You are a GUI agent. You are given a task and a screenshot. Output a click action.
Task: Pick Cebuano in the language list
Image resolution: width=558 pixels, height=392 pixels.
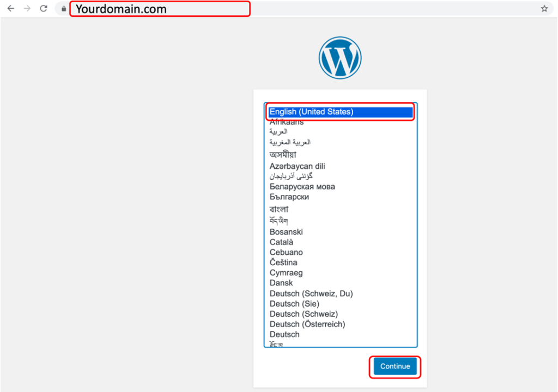[341, 253]
